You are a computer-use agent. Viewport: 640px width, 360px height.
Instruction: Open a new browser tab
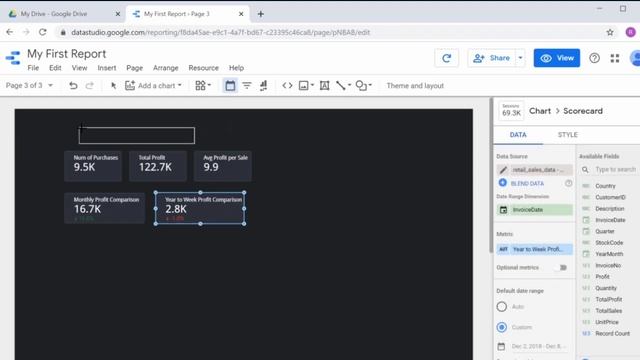coord(260,14)
